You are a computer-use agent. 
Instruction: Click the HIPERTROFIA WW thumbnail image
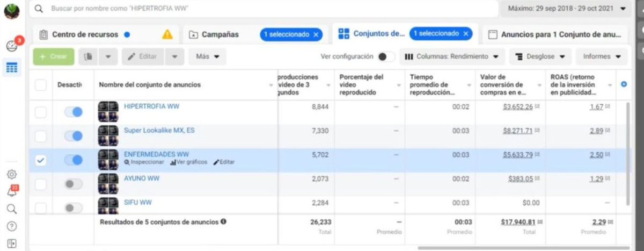point(108,112)
